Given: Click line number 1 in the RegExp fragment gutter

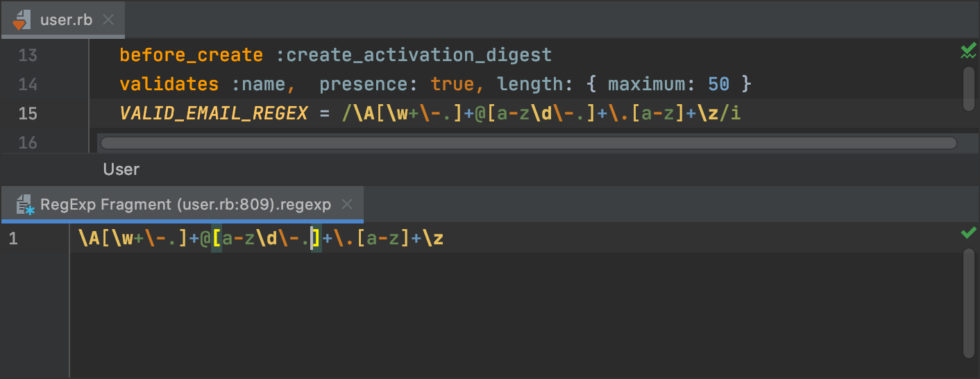Looking at the screenshot, I should pos(14,239).
